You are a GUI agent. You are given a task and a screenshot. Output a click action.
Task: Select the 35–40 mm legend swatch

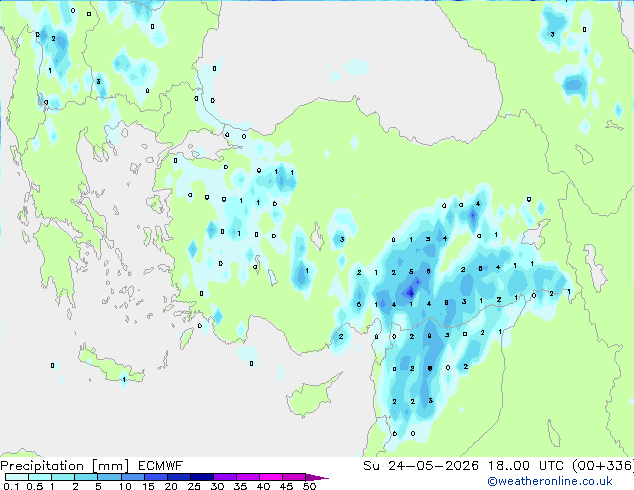pos(248,477)
